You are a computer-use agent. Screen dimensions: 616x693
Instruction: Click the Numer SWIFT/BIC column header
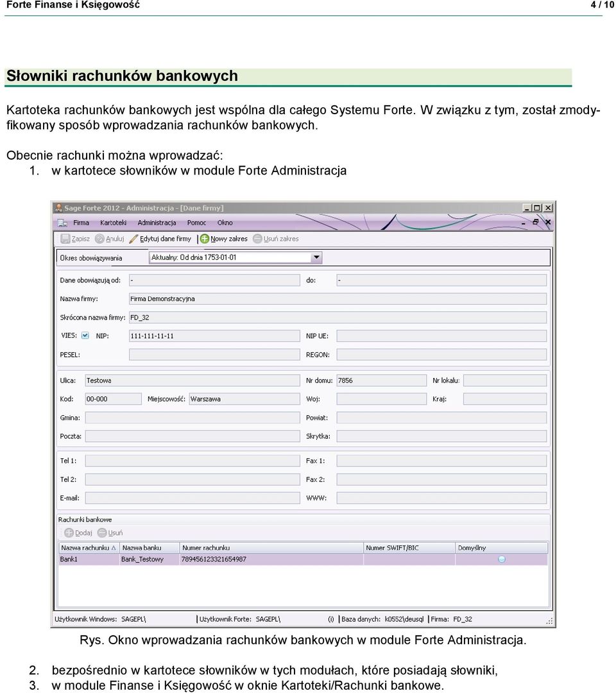pos(409,547)
